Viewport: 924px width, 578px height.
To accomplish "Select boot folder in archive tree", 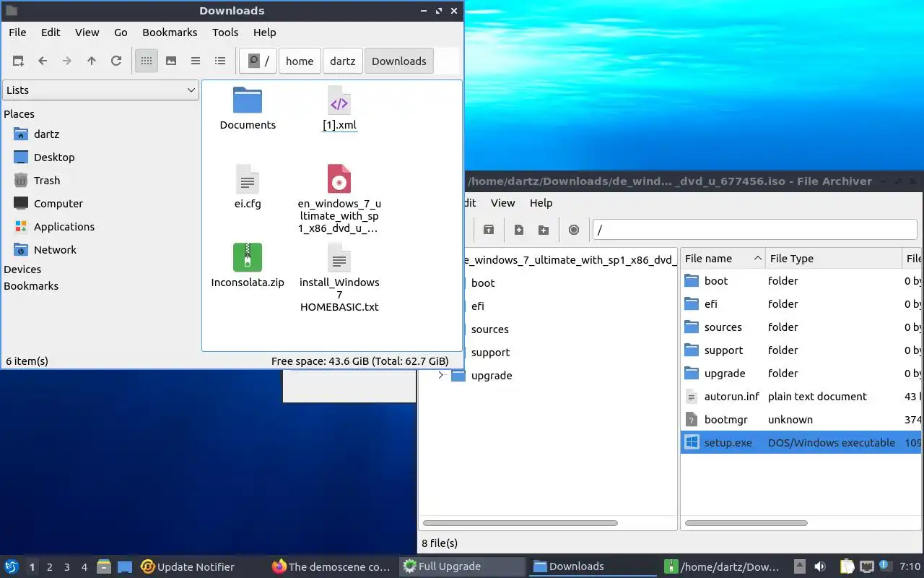I will click(x=483, y=283).
